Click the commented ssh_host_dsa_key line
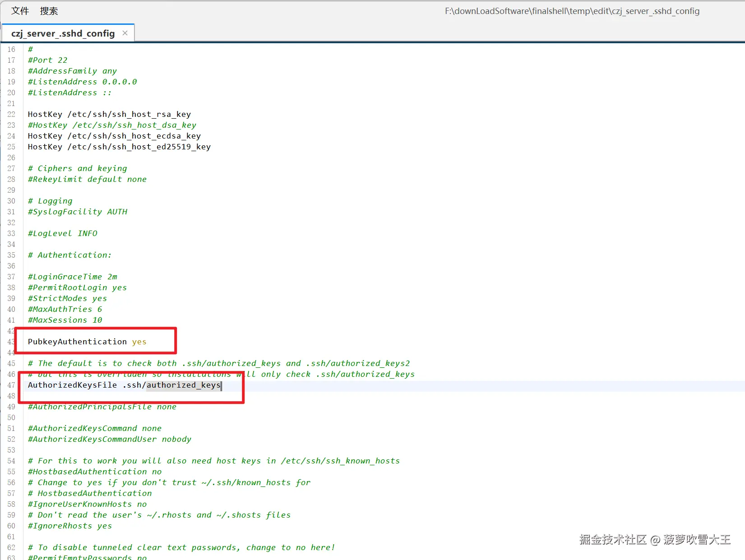745x560 pixels. [x=112, y=125]
